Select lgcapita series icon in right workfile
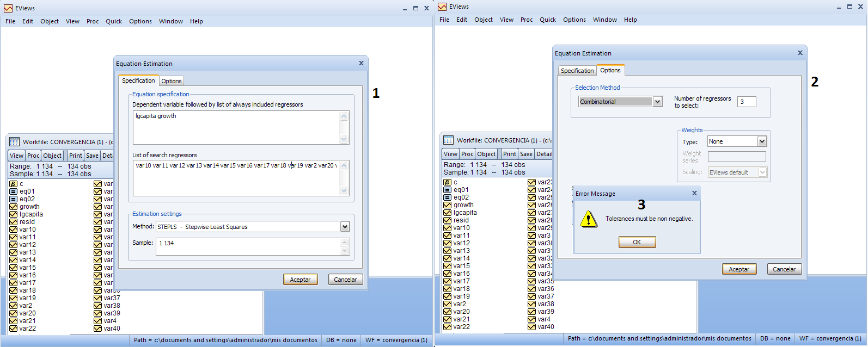Viewport: 868px width, 347px height. click(x=447, y=213)
